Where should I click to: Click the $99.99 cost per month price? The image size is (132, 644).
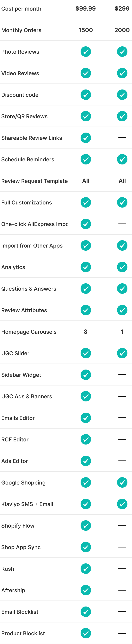86,9
